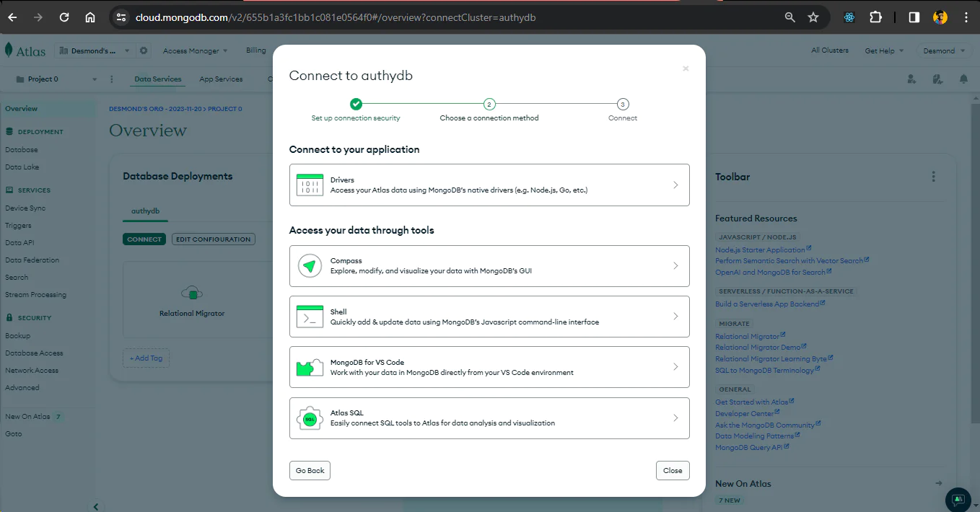Open Database Access in the sidebar
The width and height of the screenshot is (980, 512).
[x=34, y=353]
